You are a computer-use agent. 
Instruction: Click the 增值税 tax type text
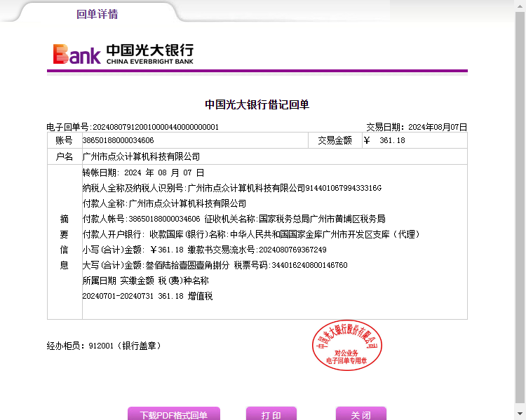[201, 296]
